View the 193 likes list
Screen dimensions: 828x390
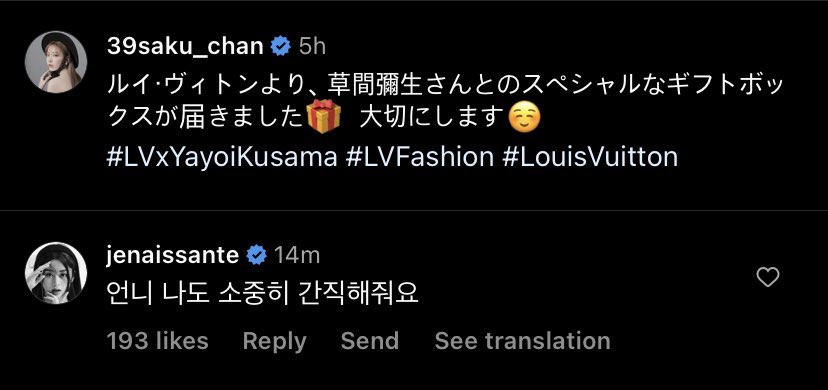click(x=157, y=341)
